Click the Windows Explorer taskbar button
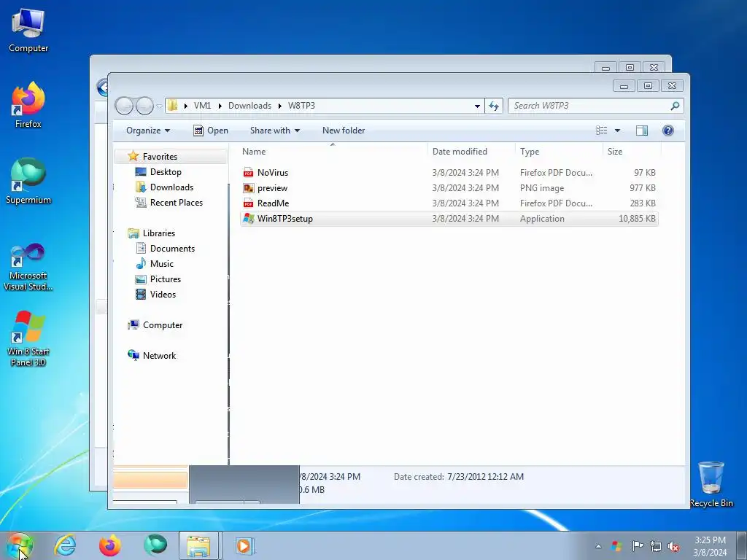The width and height of the screenshot is (747, 560). (198, 545)
